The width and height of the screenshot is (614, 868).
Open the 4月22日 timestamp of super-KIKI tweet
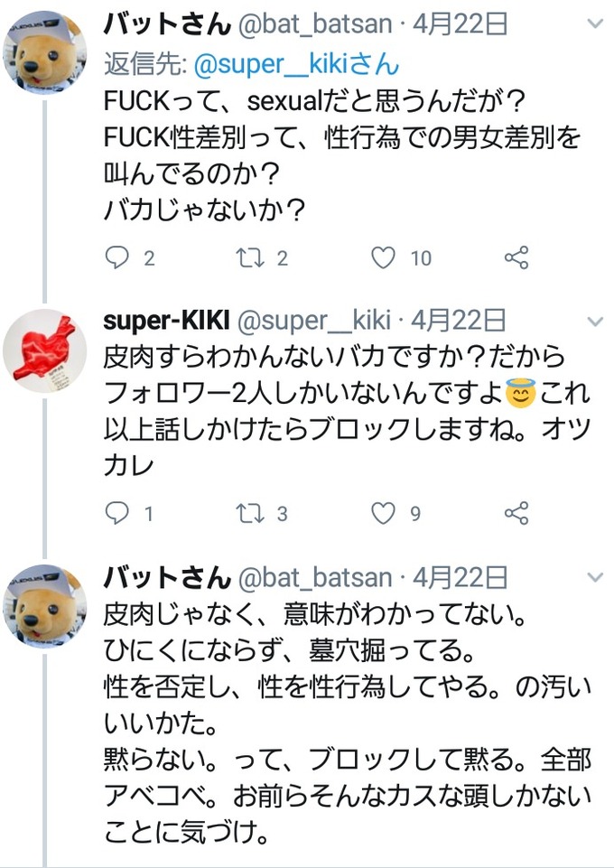tap(459, 322)
